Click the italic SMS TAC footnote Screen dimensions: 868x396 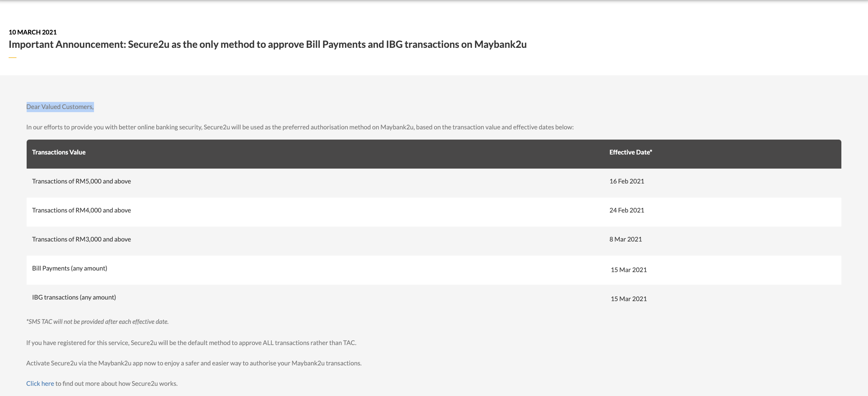98,322
